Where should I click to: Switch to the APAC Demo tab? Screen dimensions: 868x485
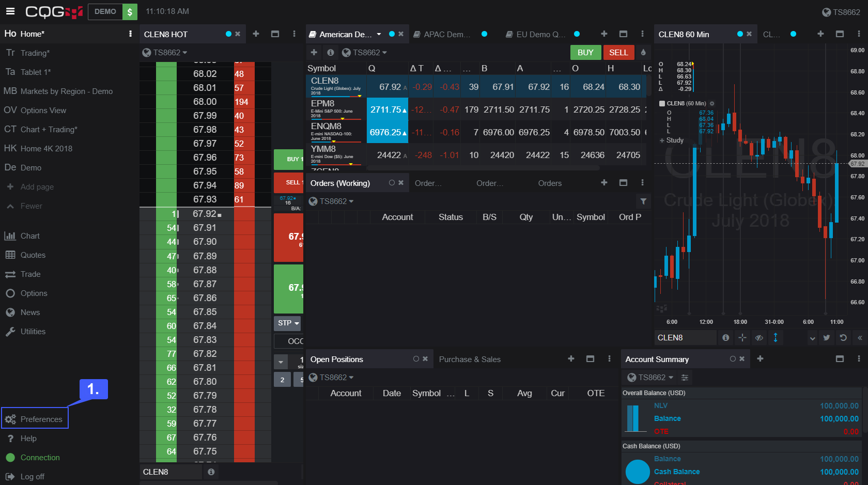click(447, 34)
